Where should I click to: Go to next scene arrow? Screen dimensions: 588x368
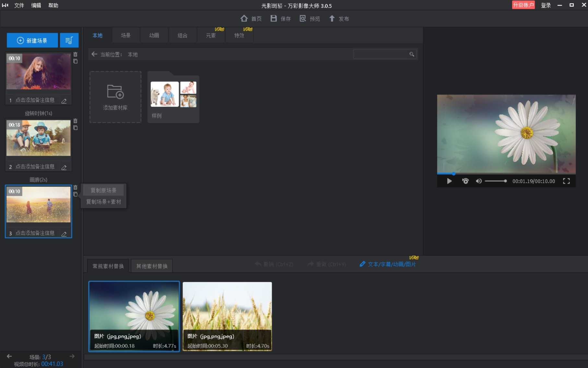(x=72, y=356)
